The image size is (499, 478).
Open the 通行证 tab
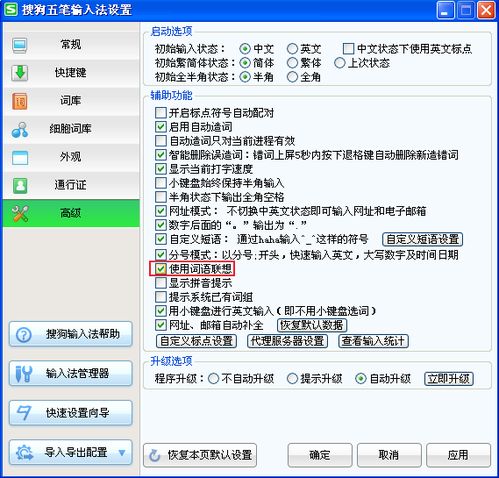tap(71, 185)
